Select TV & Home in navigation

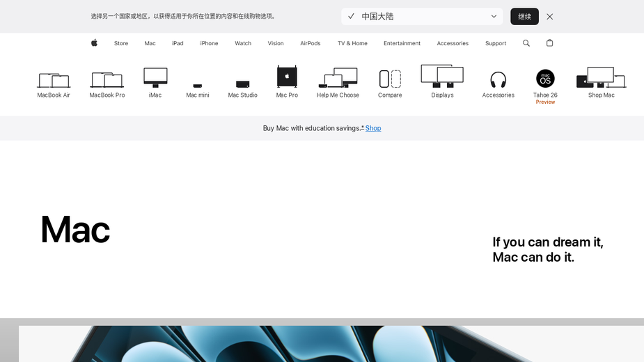pyautogui.click(x=352, y=43)
